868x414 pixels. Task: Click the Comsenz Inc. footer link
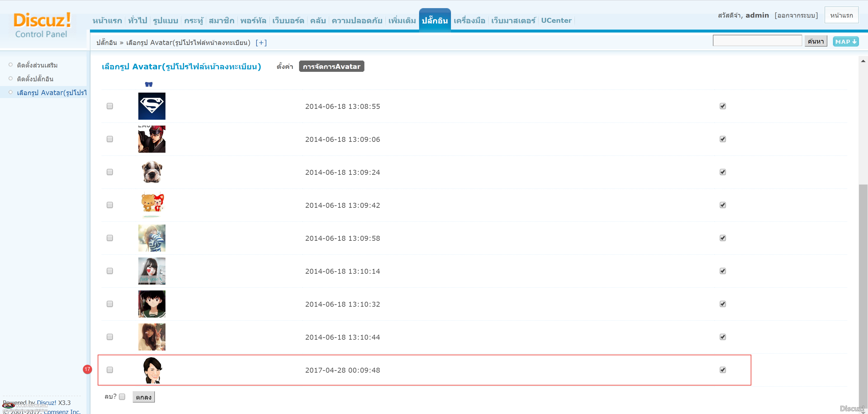point(62,411)
